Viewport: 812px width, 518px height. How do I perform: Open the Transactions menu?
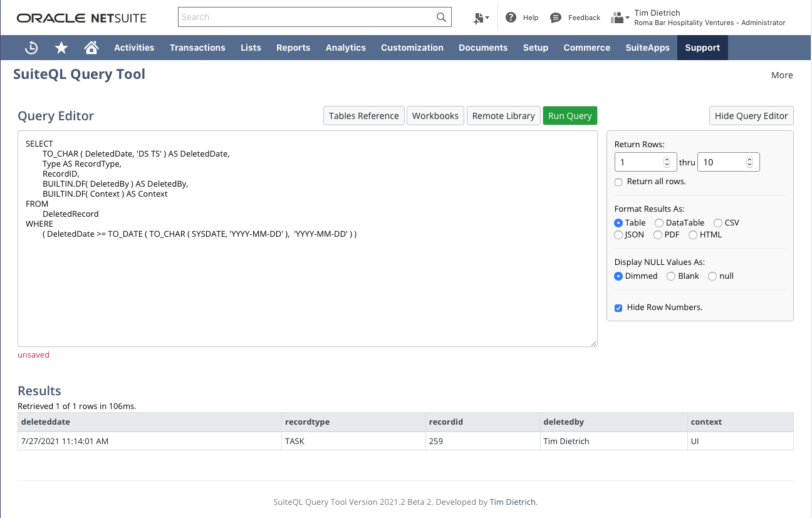pos(197,48)
